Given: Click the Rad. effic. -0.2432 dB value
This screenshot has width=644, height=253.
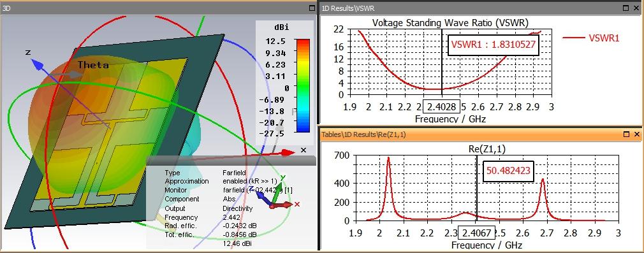Looking at the screenshot, I should click(240, 226).
